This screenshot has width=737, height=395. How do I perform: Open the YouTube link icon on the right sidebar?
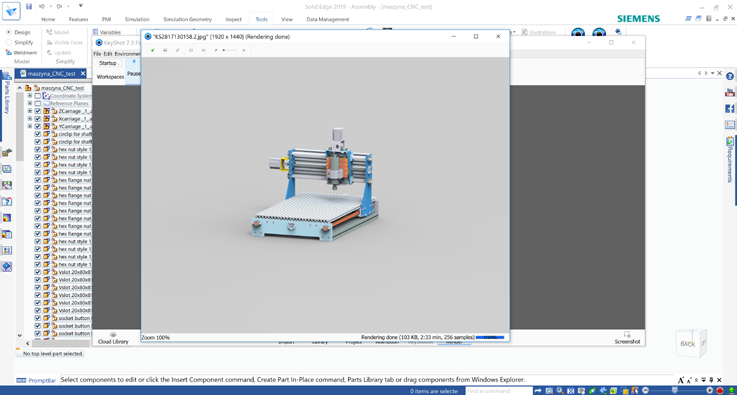729,93
